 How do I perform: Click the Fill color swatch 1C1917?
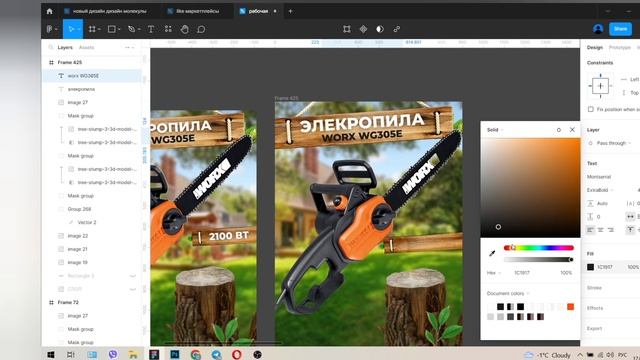590,267
